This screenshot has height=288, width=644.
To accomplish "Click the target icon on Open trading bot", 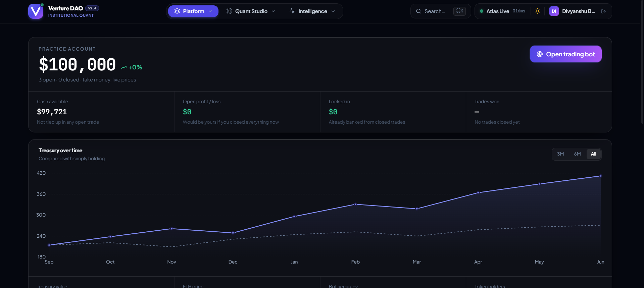I will click(540, 54).
